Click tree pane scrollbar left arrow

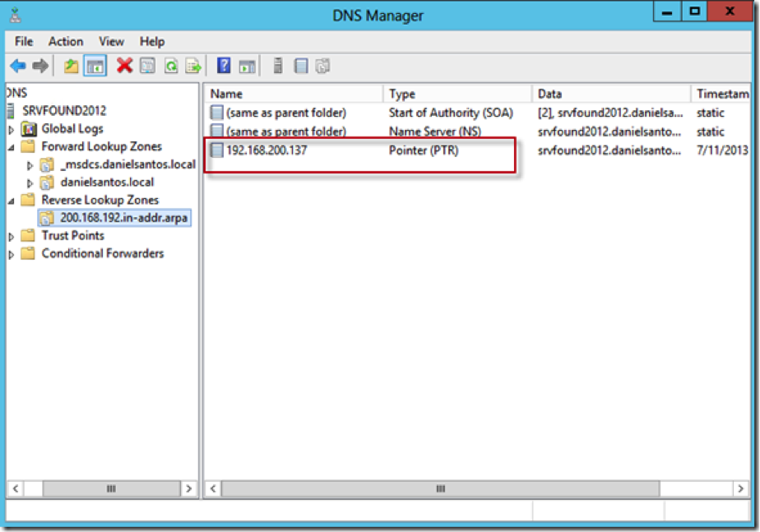click(x=16, y=488)
